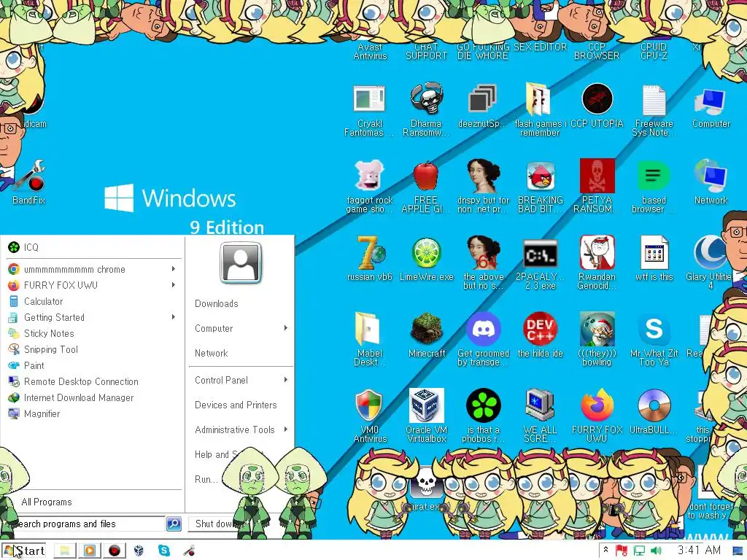Select ICQ in the Start menu
The image size is (747, 560).
[93, 247]
